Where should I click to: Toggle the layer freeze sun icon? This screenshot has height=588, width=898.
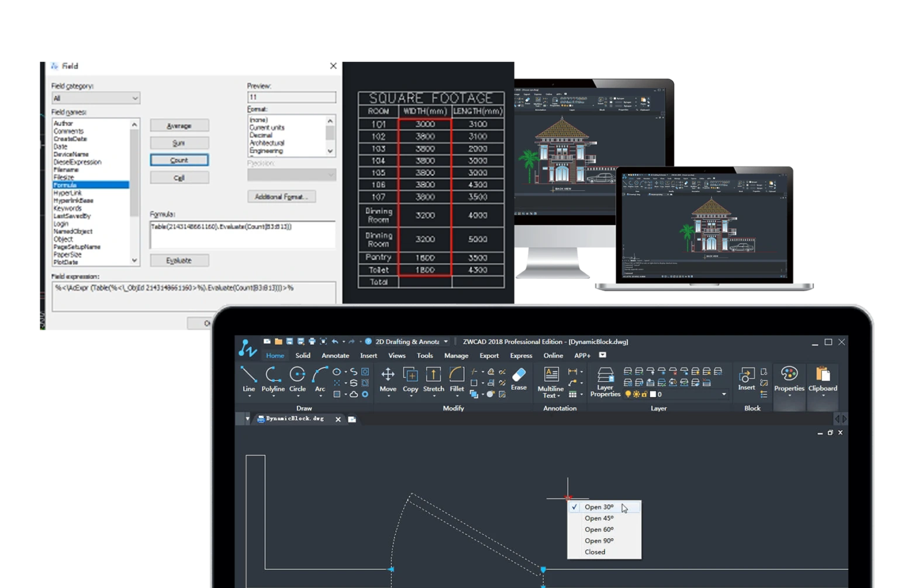coord(637,394)
